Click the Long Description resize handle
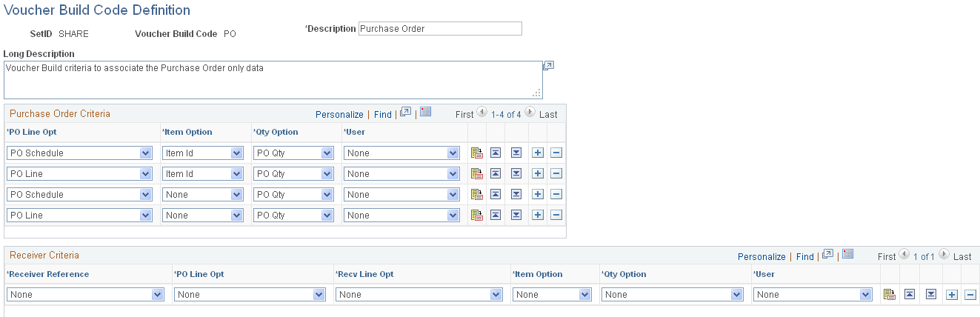Screen dimensions: 980x317 [536, 93]
